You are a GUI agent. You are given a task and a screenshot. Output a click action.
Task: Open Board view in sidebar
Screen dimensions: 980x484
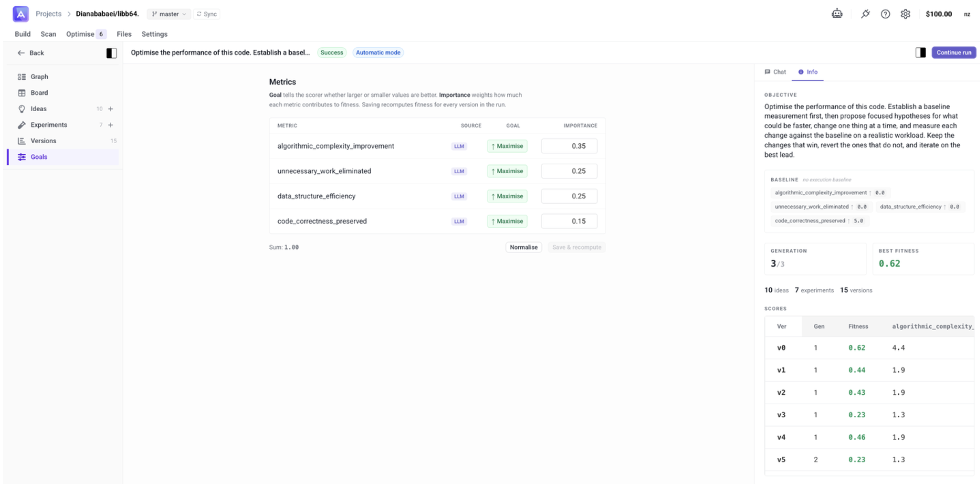click(x=63, y=93)
